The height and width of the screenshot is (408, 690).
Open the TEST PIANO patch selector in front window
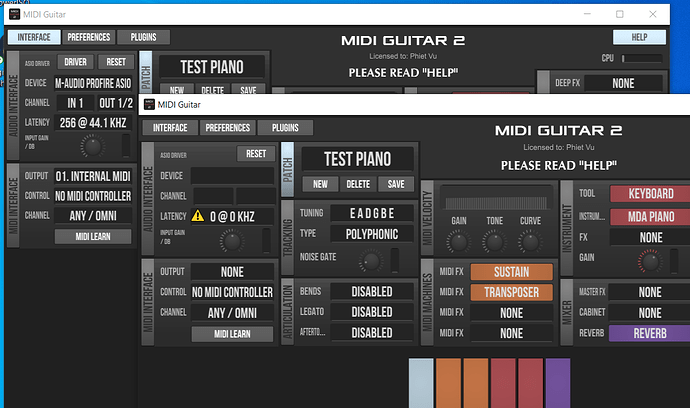point(357,159)
